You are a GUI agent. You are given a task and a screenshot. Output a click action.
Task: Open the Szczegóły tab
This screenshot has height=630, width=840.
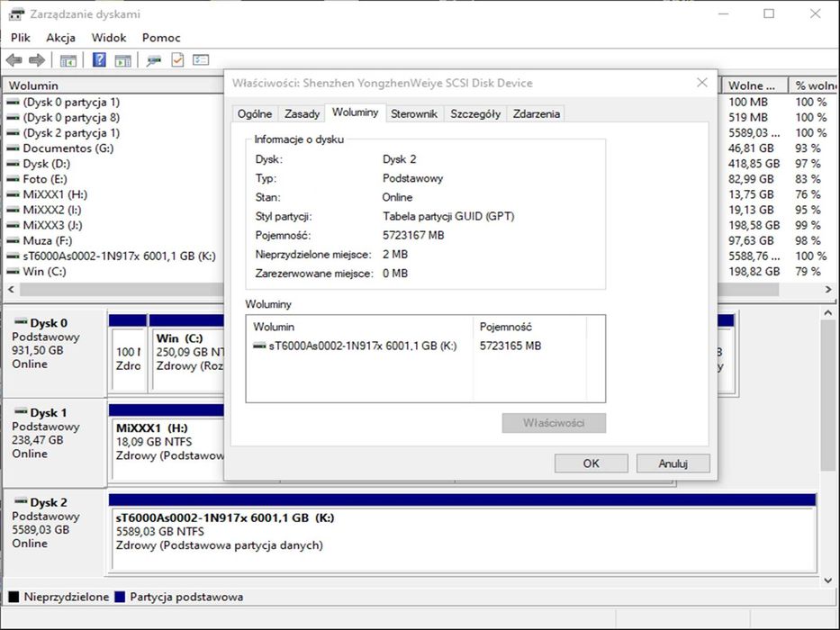pos(475,113)
